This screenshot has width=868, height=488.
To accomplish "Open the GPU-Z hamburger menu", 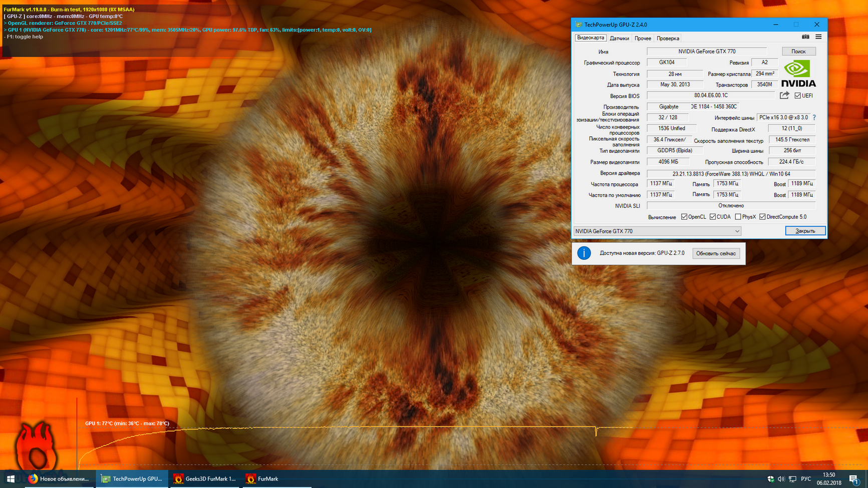I will point(818,37).
